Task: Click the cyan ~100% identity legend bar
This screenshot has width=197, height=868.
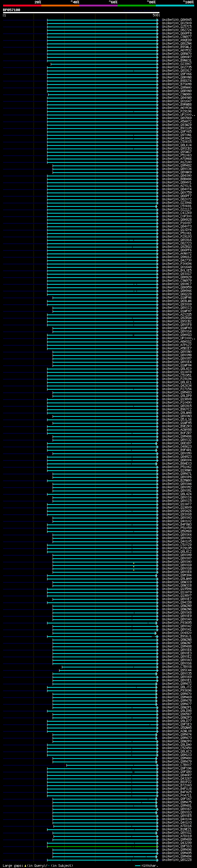Action: pyautogui.click(x=175, y=6)
